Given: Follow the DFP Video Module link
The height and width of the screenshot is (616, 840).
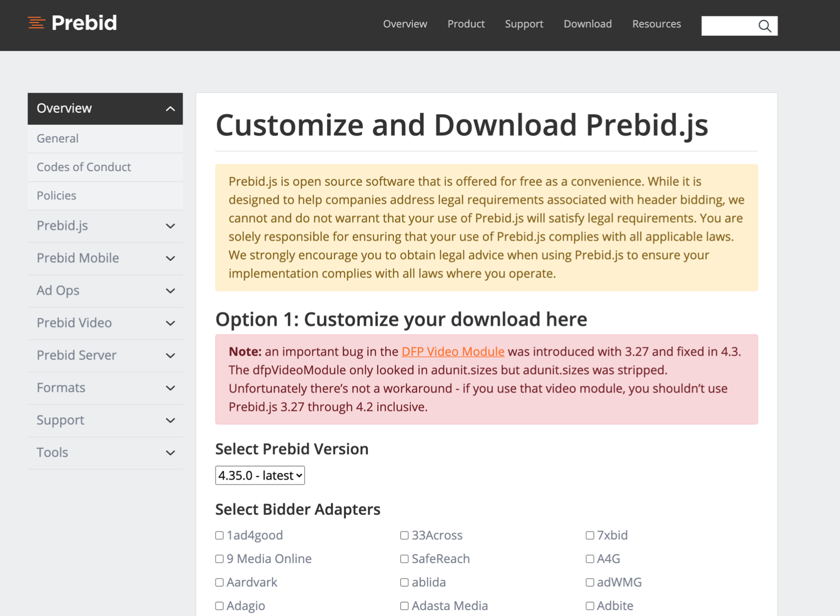Looking at the screenshot, I should tap(453, 352).
